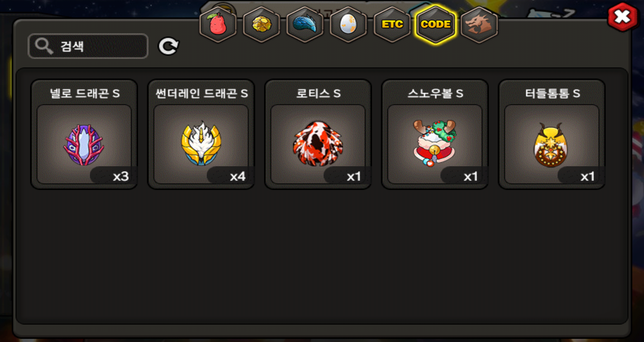644x342 pixels.
Task: Focus the 검색 search field
Action: click(x=88, y=46)
